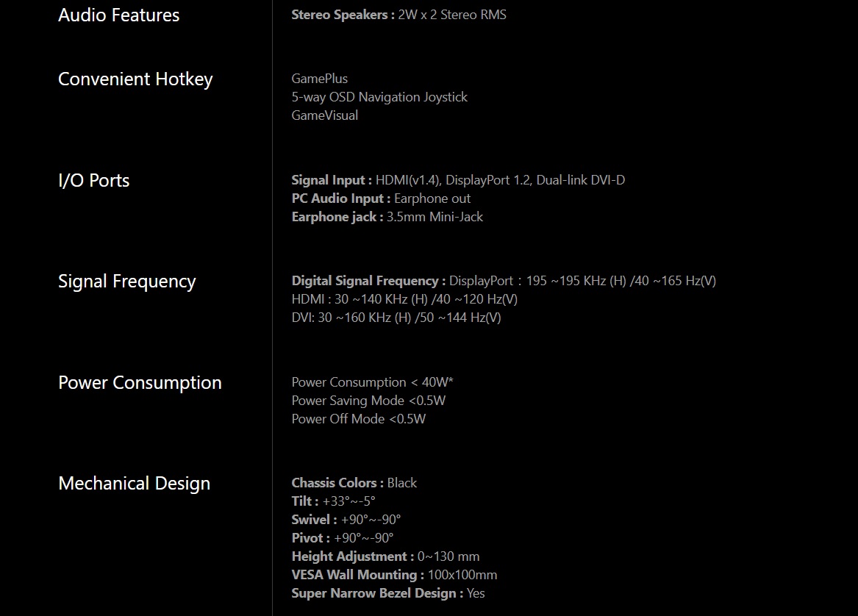Click the Power Off Mode line
This screenshot has width=858, height=616.
[358, 419]
